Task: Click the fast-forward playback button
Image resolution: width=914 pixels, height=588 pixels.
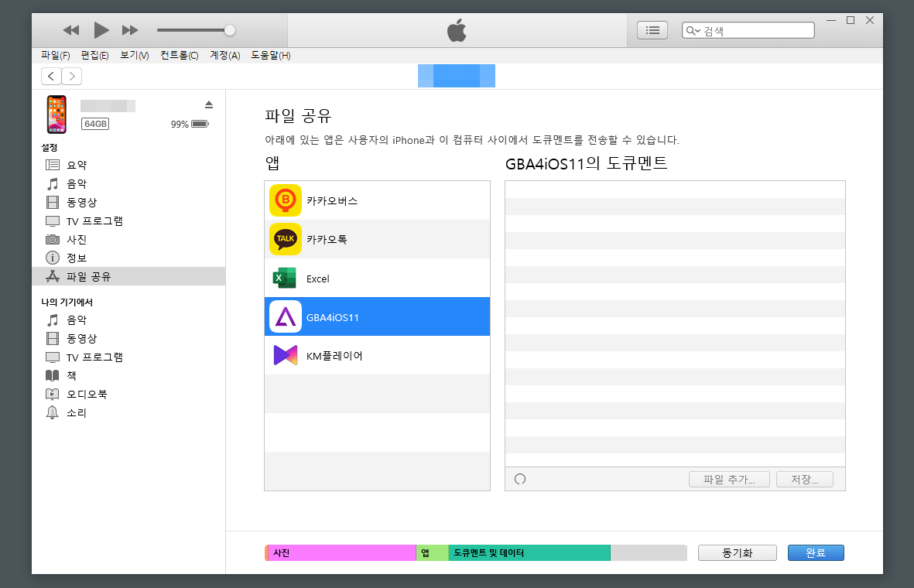Action: [x=130, y=30]
